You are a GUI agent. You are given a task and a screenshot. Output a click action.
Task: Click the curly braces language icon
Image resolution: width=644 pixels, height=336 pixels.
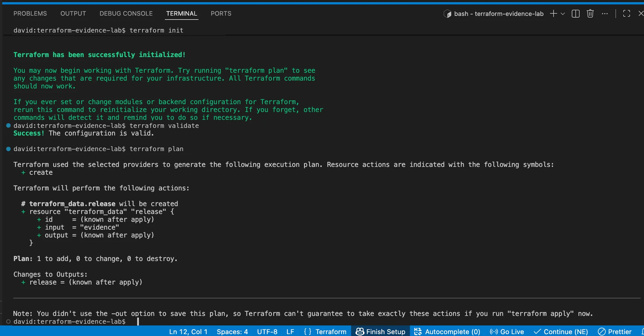click(x=308, y=331)
